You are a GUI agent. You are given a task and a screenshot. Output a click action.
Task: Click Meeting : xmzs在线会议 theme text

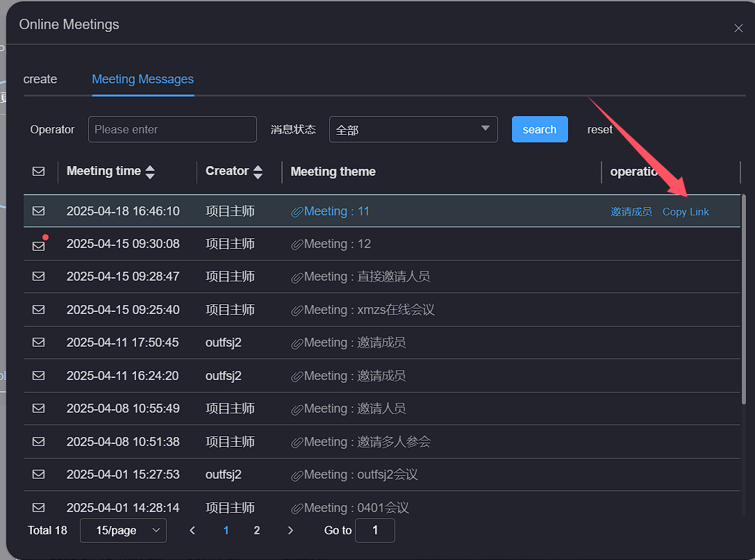point(370,310)
